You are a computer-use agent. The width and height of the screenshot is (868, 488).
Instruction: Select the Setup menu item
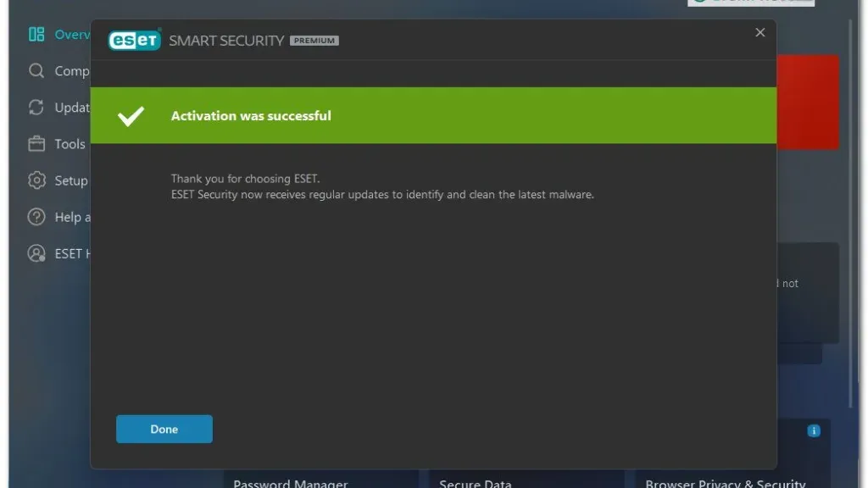point(71,180)
